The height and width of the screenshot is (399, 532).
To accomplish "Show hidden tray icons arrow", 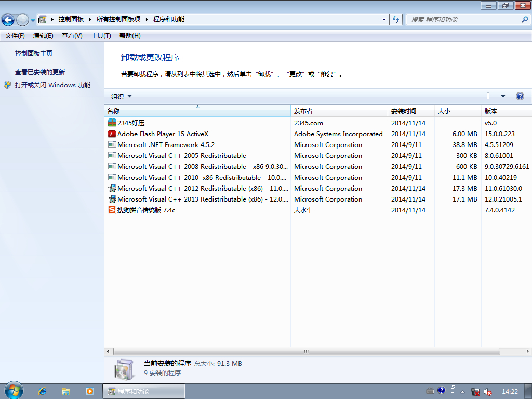I will click(462, 392).
